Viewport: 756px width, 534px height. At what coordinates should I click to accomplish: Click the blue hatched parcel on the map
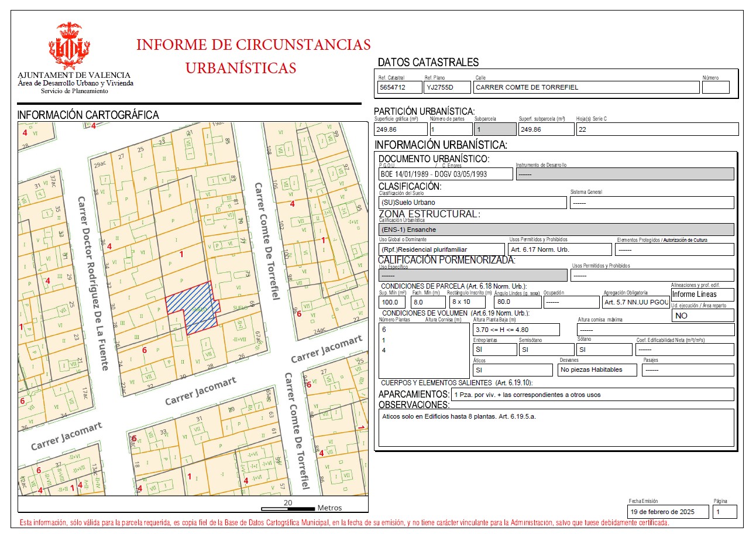pyautogui.click(x=193, y=307)
